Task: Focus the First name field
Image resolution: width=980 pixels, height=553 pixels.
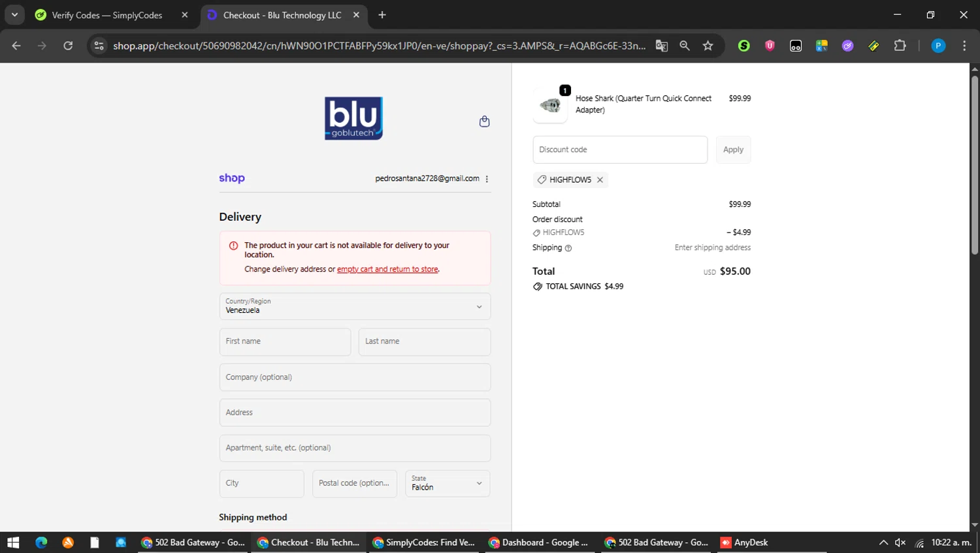Action: coord(285,341)
